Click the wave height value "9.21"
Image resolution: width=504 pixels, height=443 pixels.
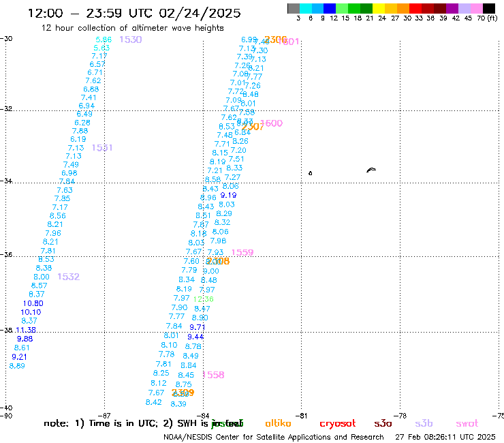[x=19, y=356]
